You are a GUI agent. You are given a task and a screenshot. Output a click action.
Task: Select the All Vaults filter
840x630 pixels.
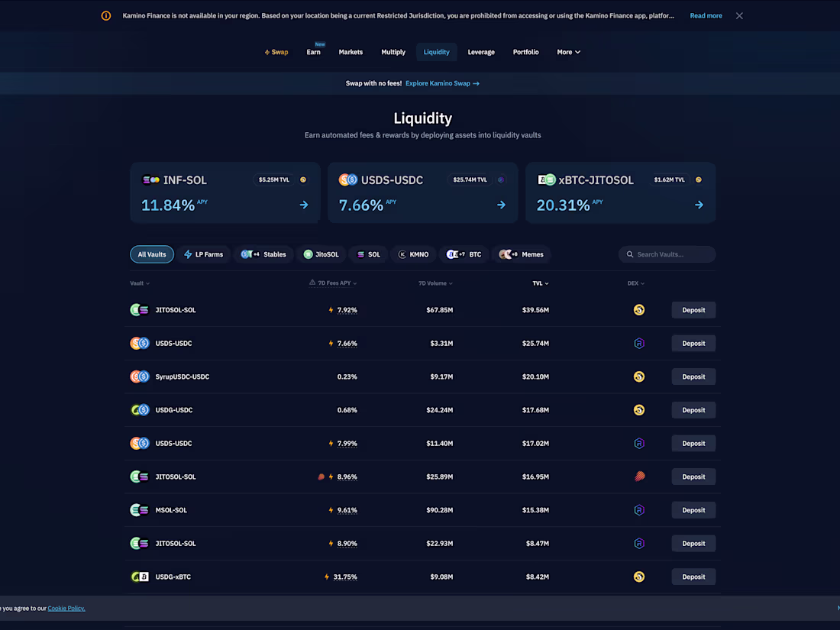pos(152,254)
